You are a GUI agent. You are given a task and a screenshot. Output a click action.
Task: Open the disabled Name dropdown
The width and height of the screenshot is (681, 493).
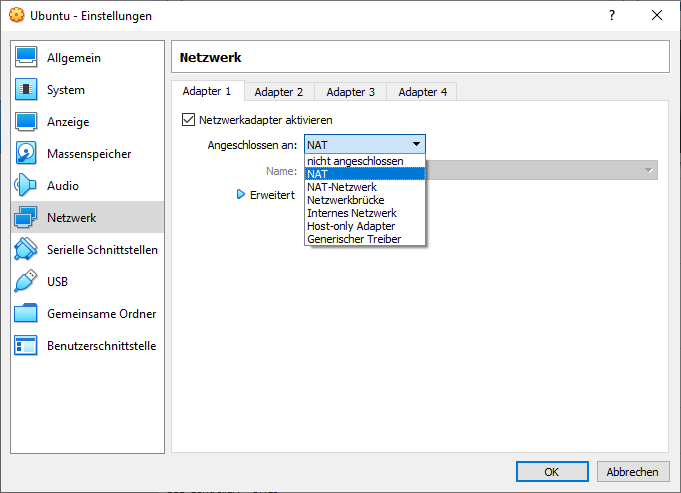click(542, 170)
